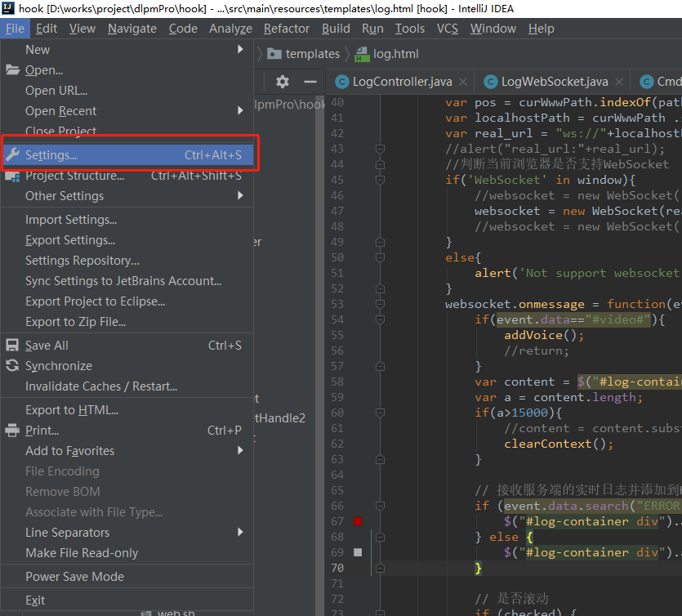Close the LogController.java tab
The width and height of the screenshot is (682, 616).
coord(463,82)
